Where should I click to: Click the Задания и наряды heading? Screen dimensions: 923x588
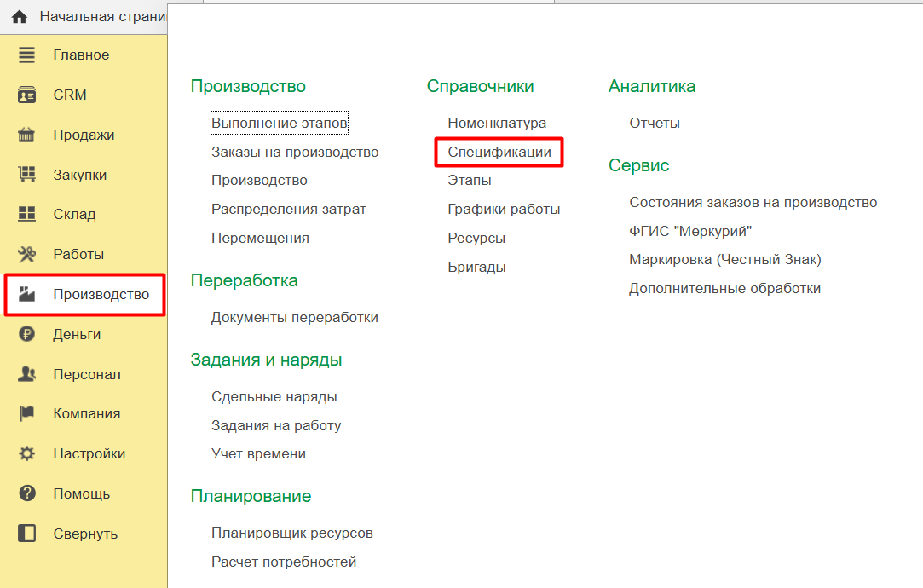(x=266, y=360)
